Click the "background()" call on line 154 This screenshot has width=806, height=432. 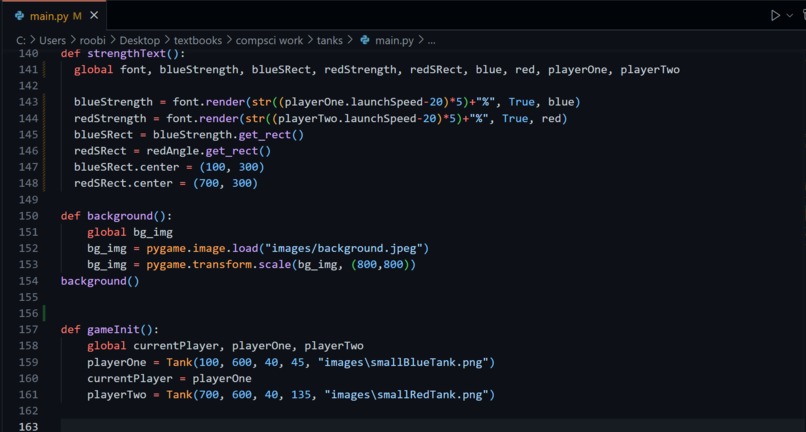coord(100,281)
